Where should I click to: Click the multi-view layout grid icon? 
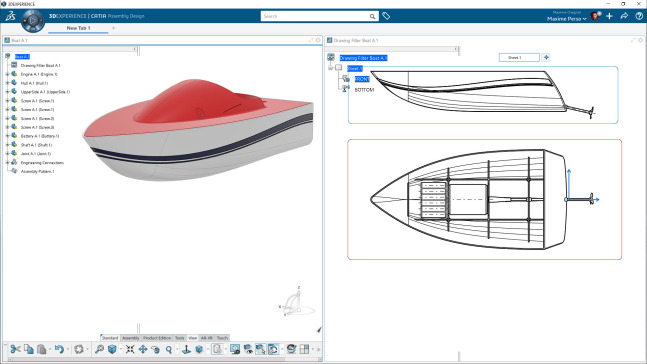click(x=305, y=349)
